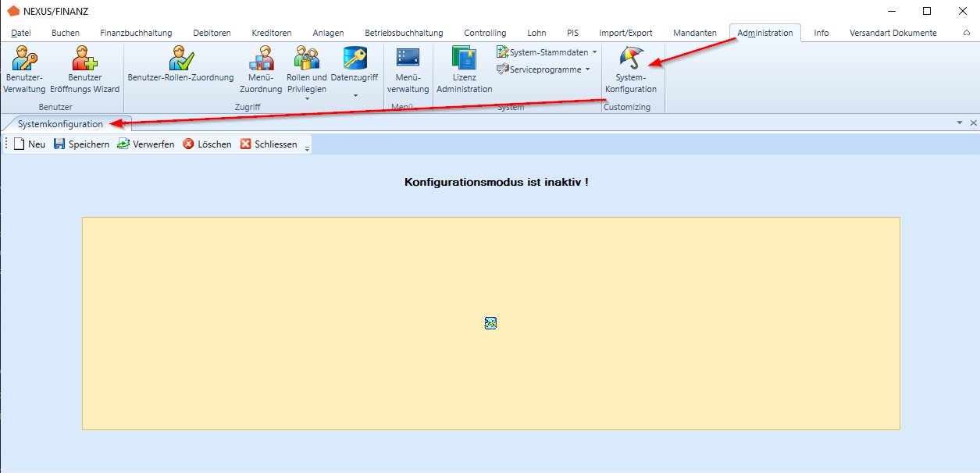Viewport: 980px width, 473px height.
Task: Click NEXUS/FINANZ app logo icon
Action: click(13, 11)
